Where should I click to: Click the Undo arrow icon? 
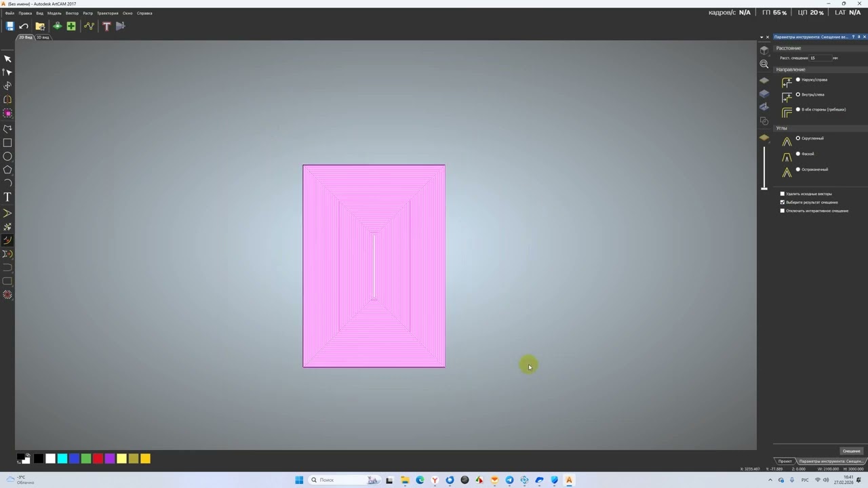pyautogui.click(x=24, y=26)
